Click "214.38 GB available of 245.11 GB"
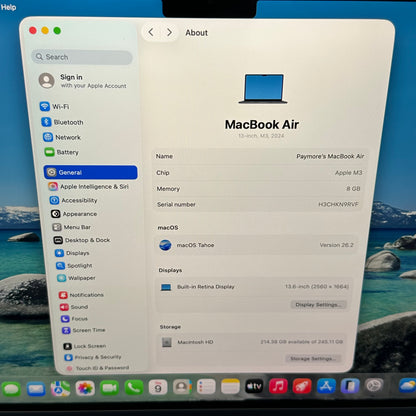Image resolution: width=416 pixels, height=416 pixels. (x=302, y=342)
